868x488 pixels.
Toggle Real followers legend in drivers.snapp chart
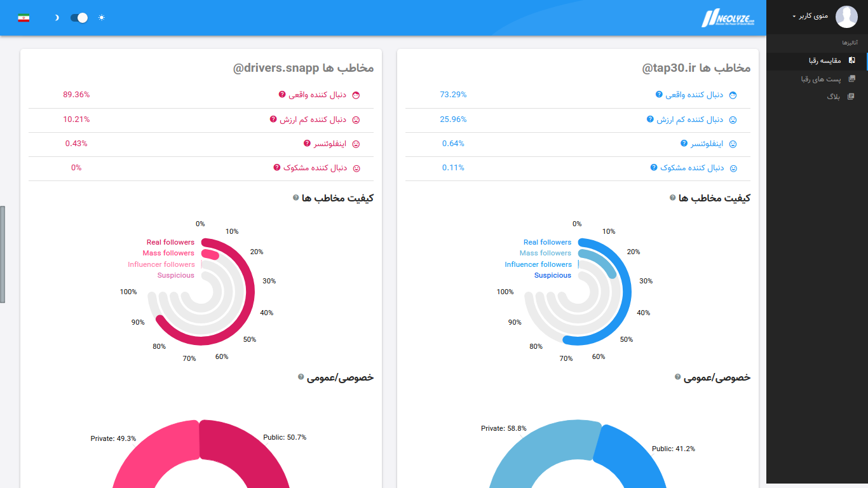pyautogui.click(x=170, y=242)
